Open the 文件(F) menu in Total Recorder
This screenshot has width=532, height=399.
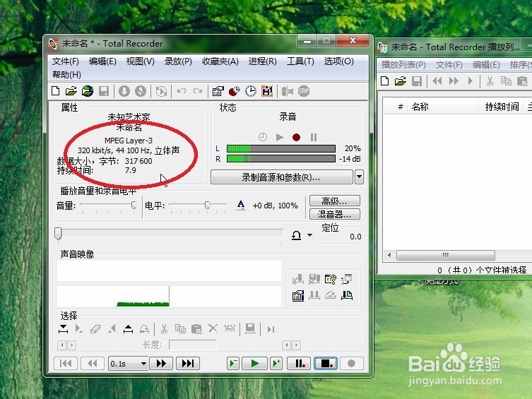click(66, 61)
